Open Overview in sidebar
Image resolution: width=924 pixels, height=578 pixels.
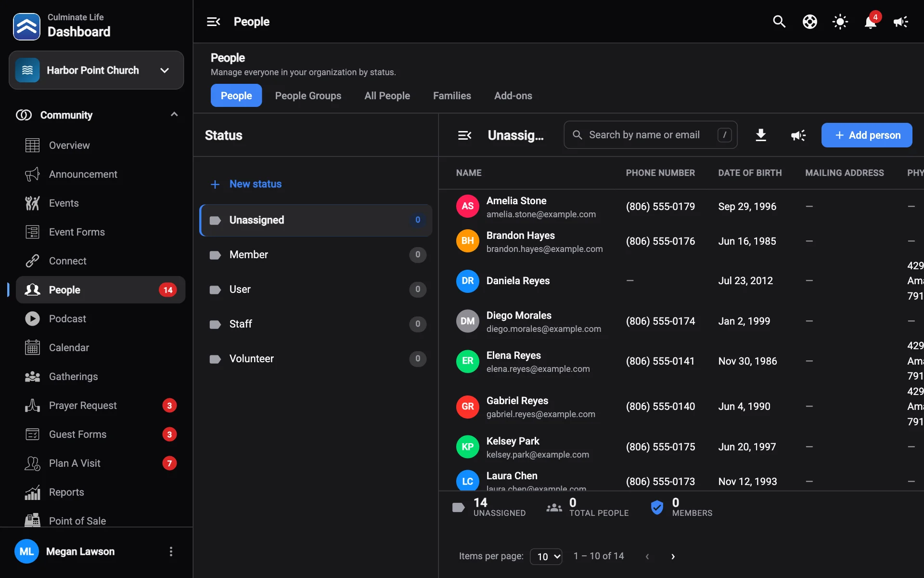pos(101,145)
